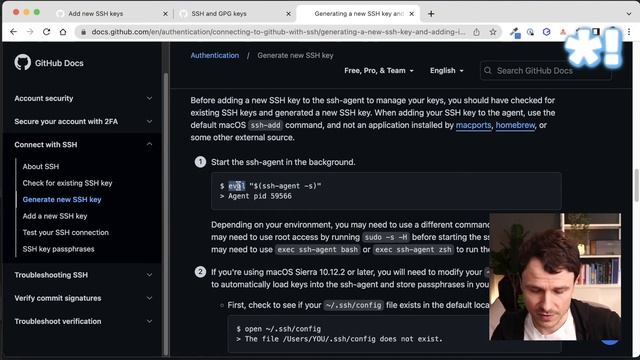
Task: Close the SSH and GPG keys tab
Action: click(288, 13)
